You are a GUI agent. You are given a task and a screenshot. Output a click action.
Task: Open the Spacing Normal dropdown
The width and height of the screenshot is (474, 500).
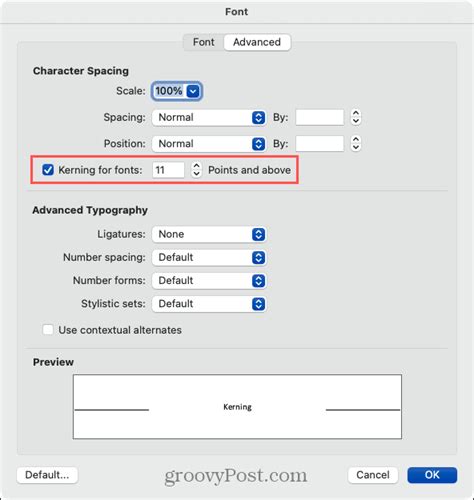point(209,117)
